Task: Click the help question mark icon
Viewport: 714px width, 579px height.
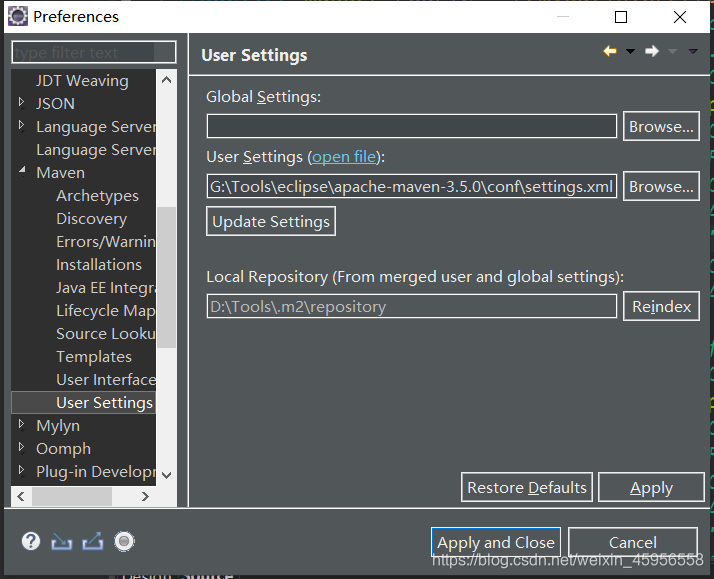Action: [x=31, y=541]
